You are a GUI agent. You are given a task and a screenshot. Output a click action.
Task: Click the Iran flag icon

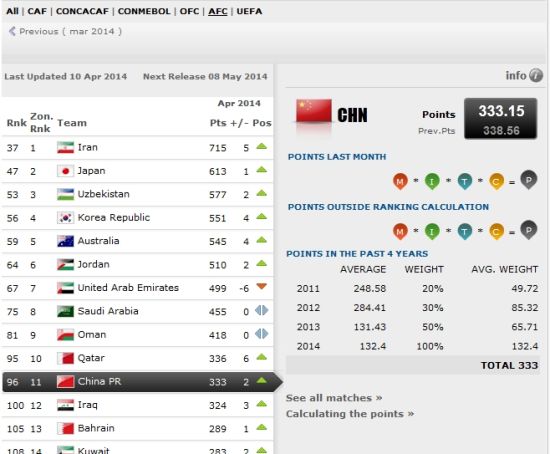(66, 147)
